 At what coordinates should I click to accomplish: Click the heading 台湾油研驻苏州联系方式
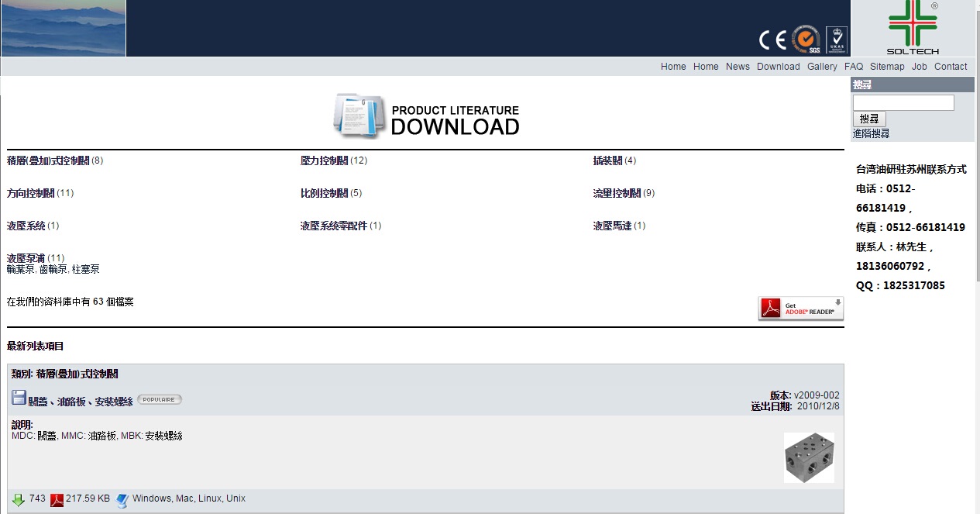tap(911, 169)
